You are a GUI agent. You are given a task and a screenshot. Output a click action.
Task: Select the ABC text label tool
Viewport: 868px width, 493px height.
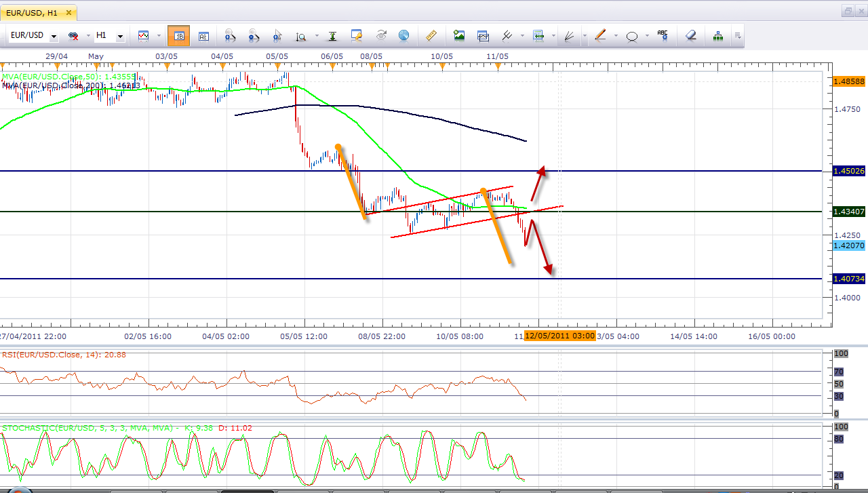point(663,36)
